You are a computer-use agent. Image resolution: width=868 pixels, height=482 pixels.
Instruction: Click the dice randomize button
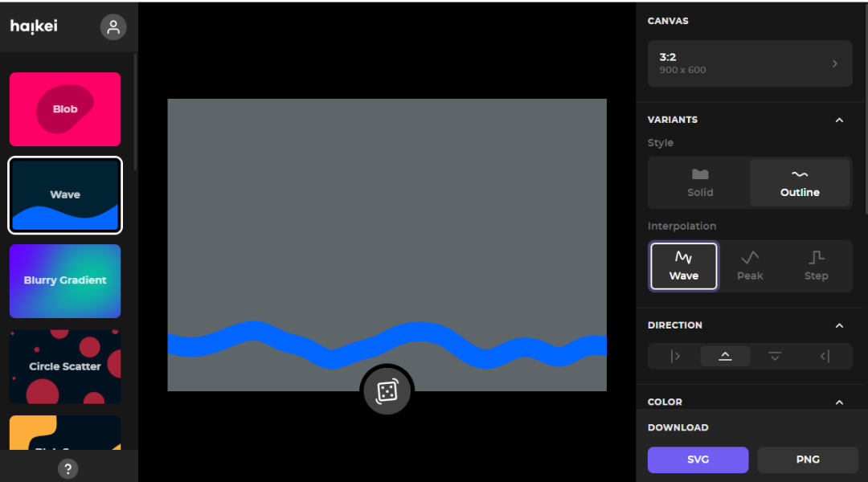point(387,391)
